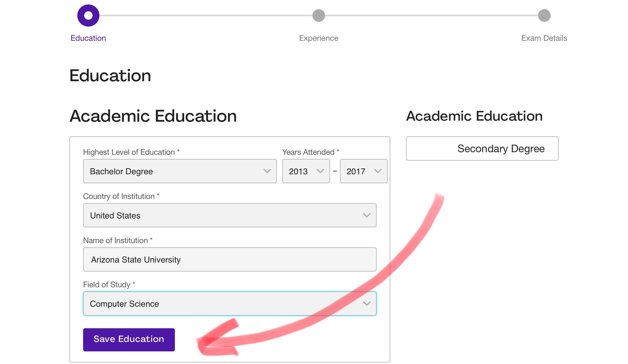The width and height of the screenshot is (628, 364).
Task: Open the Highest Level of Education dropdown
Action: click(x=180, y=171)
